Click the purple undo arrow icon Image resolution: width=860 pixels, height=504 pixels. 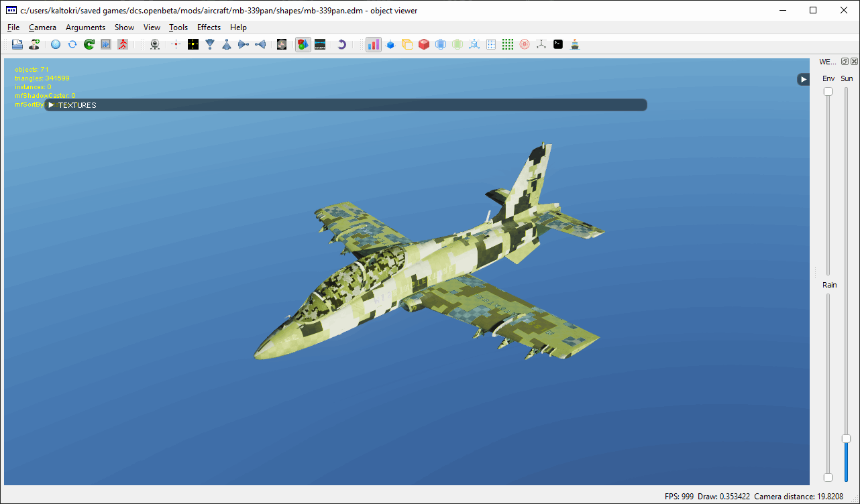click(x=341, y=44)
